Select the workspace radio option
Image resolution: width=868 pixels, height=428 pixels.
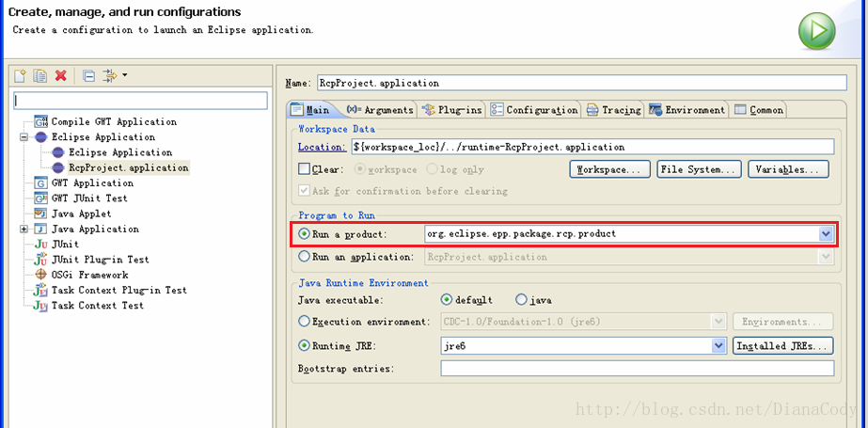[x=360, y=169]
